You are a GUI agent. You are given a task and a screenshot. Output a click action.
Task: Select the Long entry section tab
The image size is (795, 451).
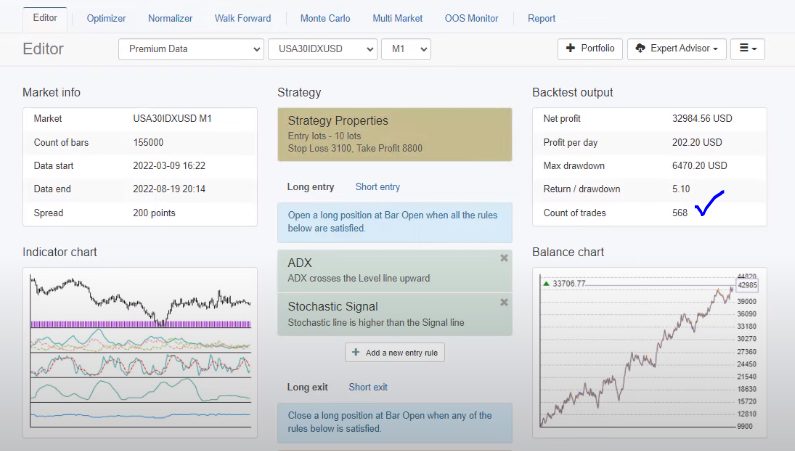311,187
